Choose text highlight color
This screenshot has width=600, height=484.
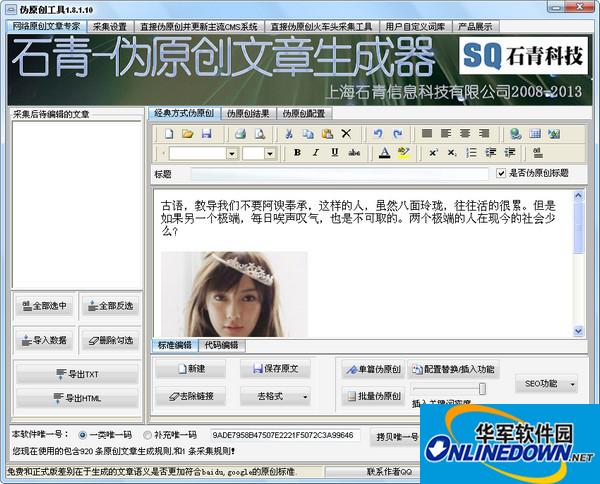coord(404,153)
